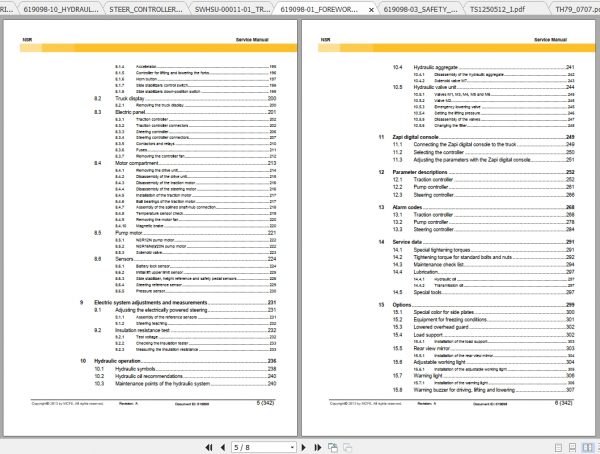
Task: Open the TH79_0707 tab
Action: point(576,9)
